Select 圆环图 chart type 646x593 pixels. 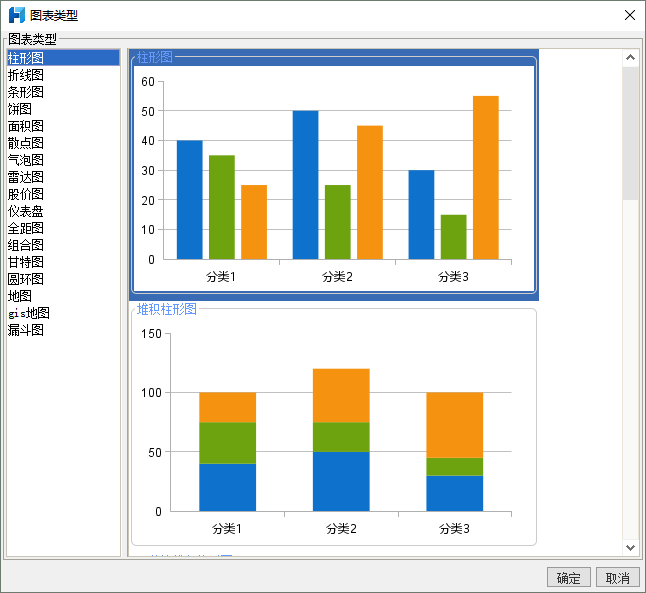tap(63, 279)
